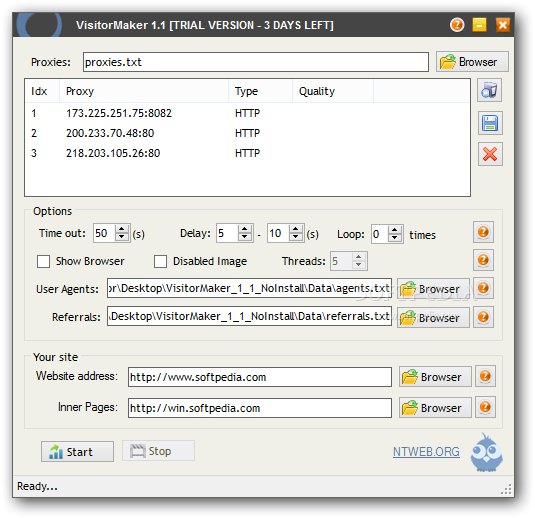Open help icon for Inner Pages row

pos(485,407)
